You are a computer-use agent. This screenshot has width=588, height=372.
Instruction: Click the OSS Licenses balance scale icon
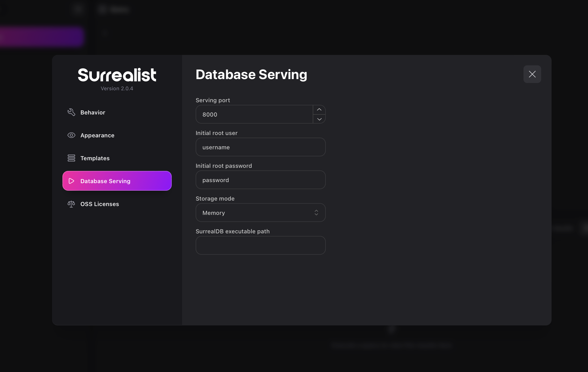pyautogui.click(x=71, y=204)
